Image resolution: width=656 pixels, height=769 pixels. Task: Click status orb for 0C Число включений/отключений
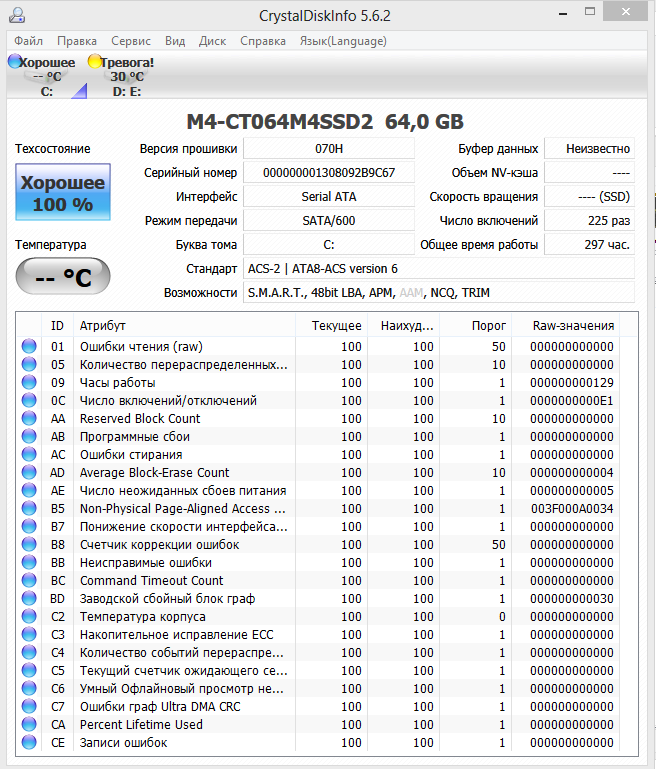point(29,400)
